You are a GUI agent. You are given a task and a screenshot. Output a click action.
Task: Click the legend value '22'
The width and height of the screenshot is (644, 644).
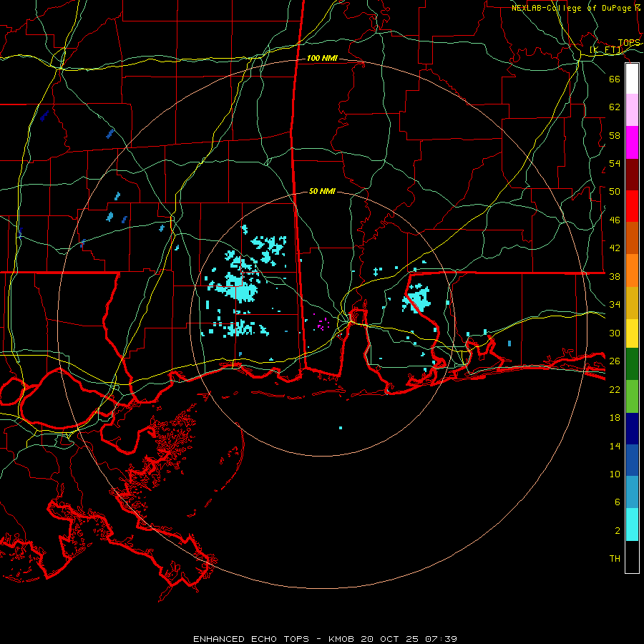click(x=615, y=389)
